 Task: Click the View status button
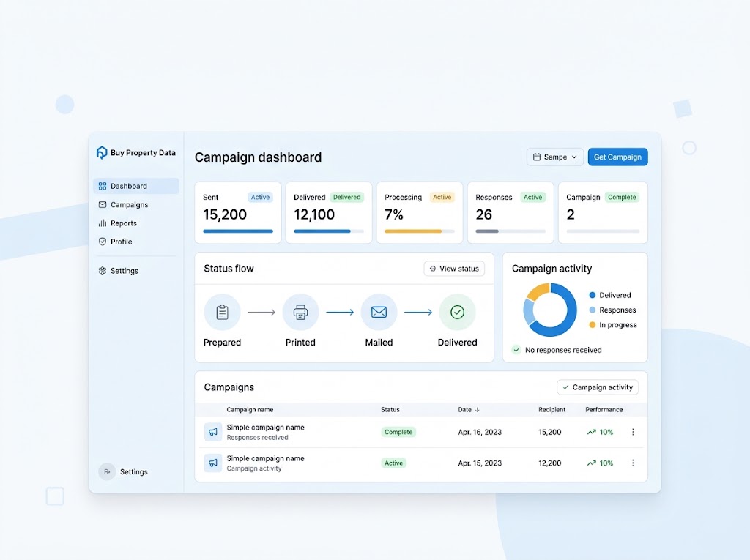pyautogui.click(x=454, y=269)
